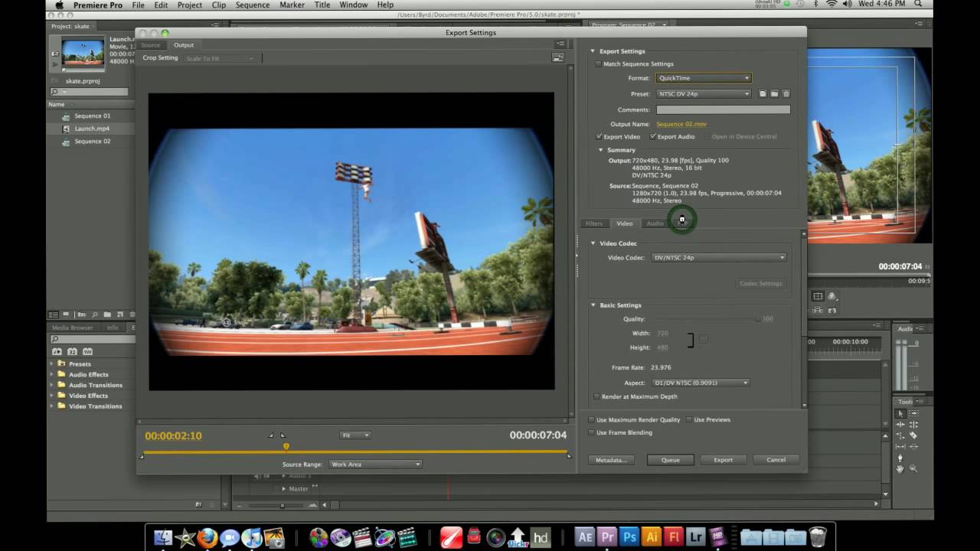The width and height of the screenshot is (980, 551).
Task: Open the Video Codec dropdown
Action: pos(719,258)
